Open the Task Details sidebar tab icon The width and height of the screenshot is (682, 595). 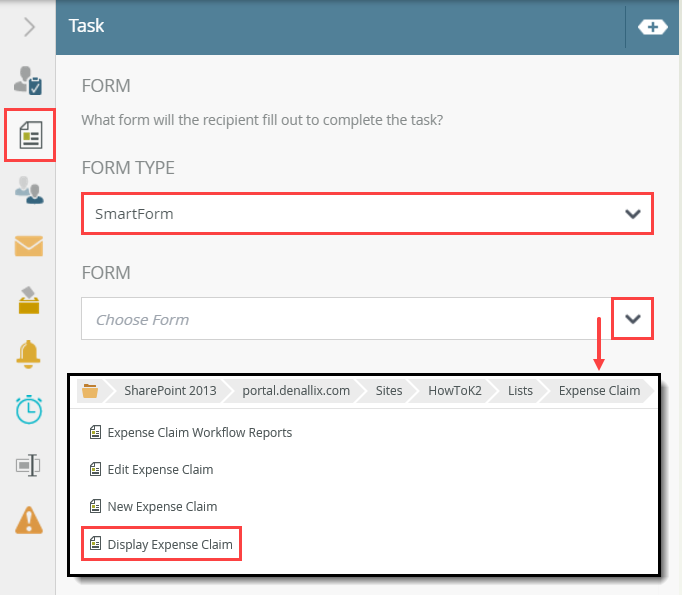coord(28,81)
